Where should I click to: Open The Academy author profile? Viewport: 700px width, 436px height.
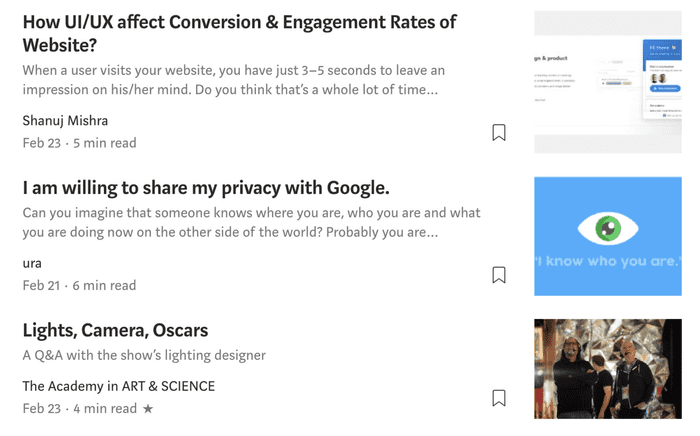[x=66, y=386]
